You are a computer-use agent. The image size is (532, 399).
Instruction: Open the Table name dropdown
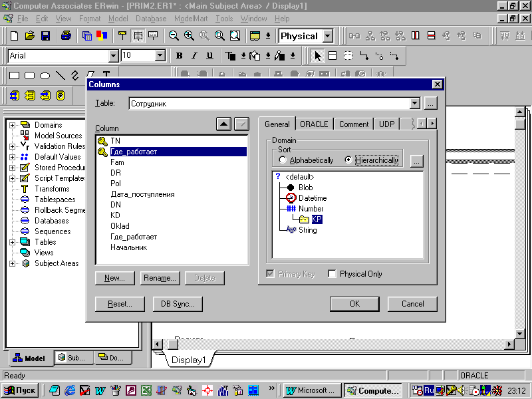pos(414,103)
